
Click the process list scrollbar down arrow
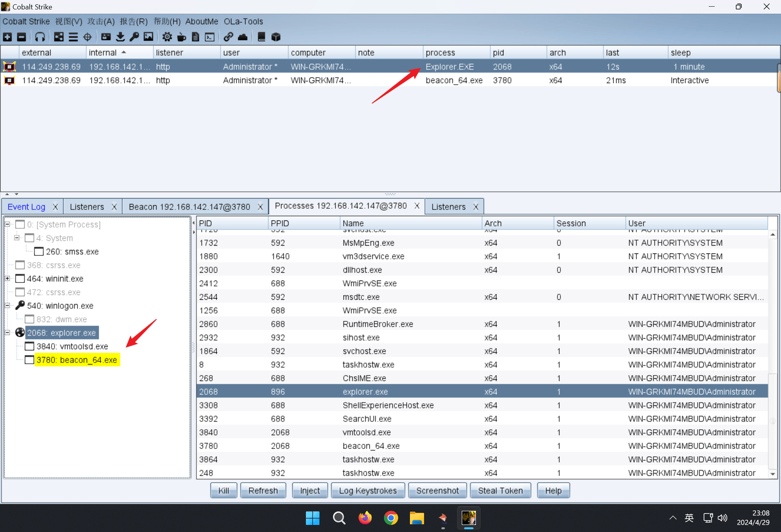tap(772, 474)
